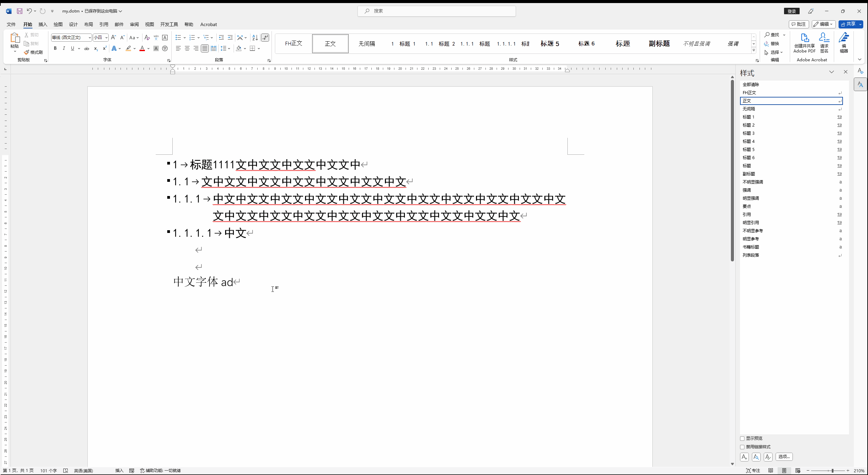Click the 选项... button in Styles pane

(784, 457)
